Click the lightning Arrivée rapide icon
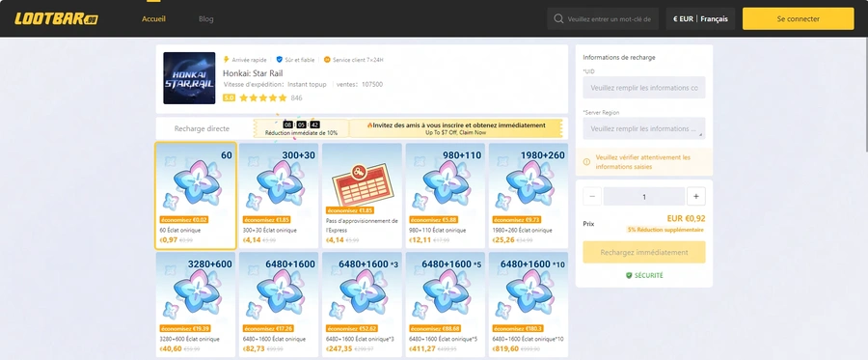The width and height of the screenshot is (868, 360). coord(226,60)
